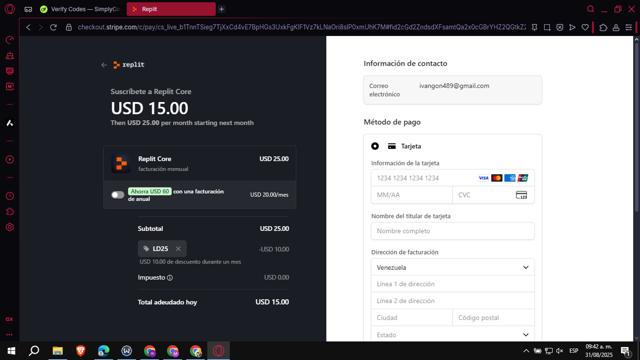Go back with the browser back arrow

(x=28, y=27)
